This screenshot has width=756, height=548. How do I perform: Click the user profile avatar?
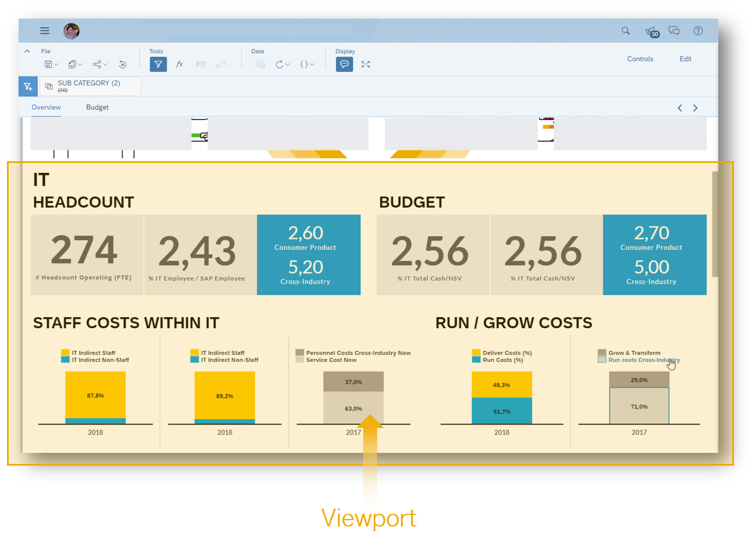(x=71, y=31)
